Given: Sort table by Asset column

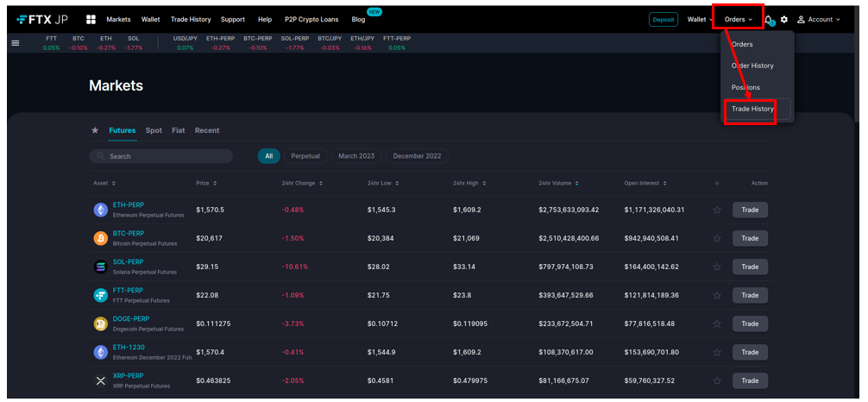Looking at the screenshot, I should click(x=104, y=183).
